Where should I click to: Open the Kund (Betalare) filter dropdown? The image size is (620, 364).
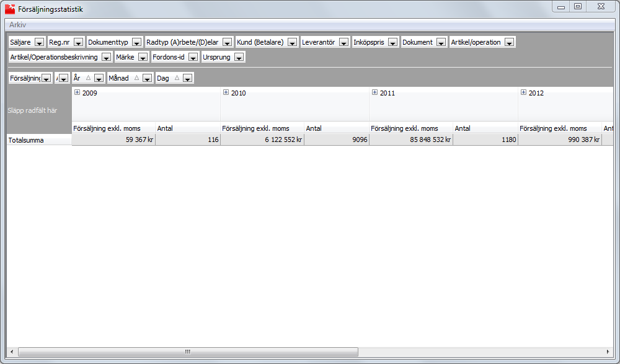point(292,42)
